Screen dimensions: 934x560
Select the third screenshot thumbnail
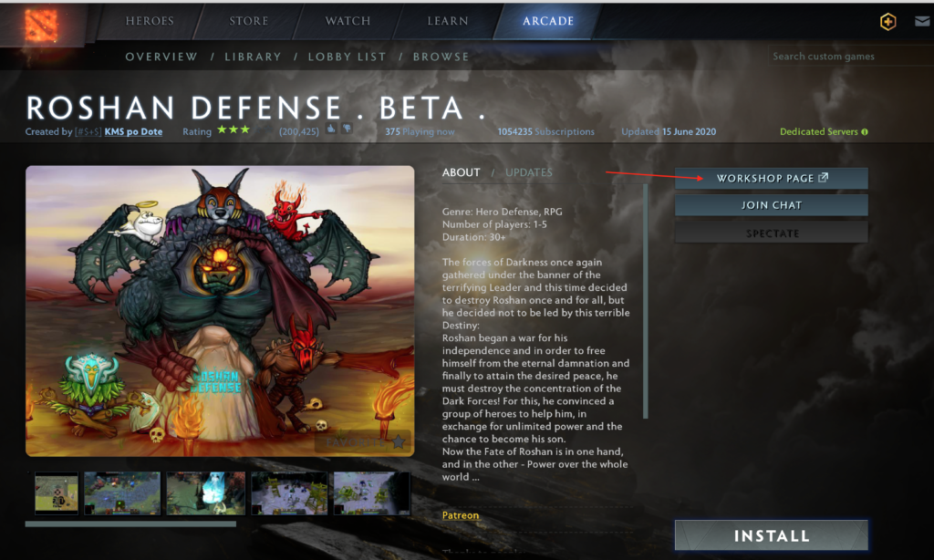[x=205, y=493]
